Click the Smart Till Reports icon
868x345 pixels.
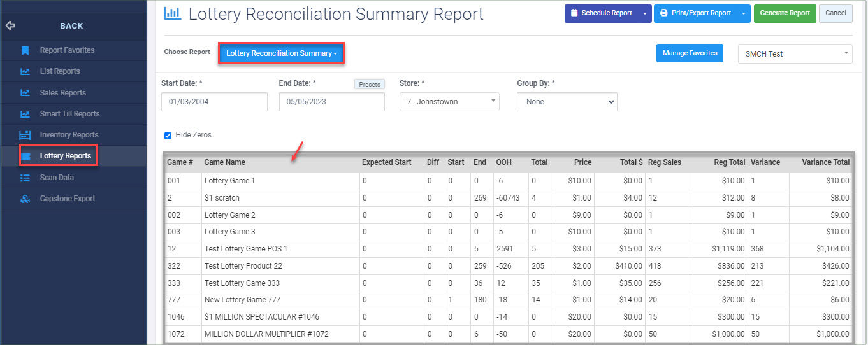[25, 114]
